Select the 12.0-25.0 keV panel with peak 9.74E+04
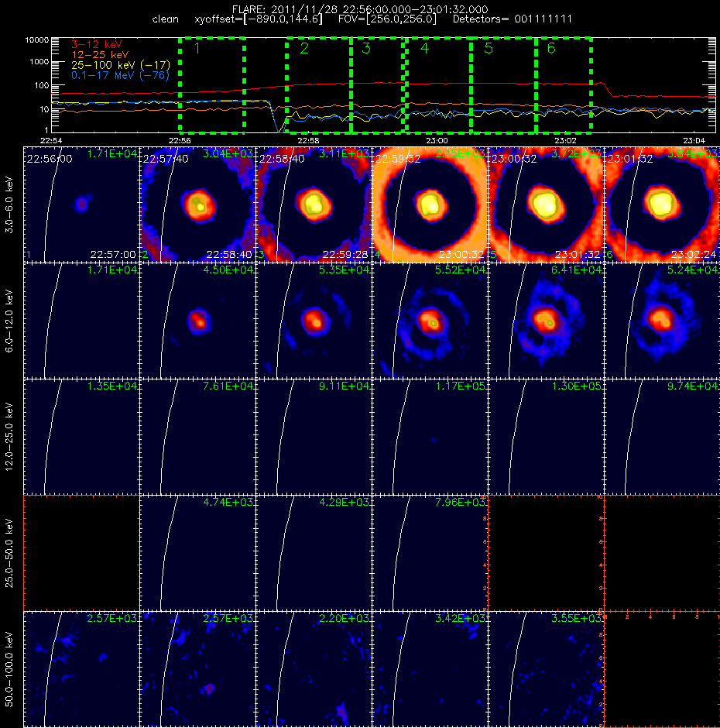Viewport: 720px width, 728px height. (662, 437)
